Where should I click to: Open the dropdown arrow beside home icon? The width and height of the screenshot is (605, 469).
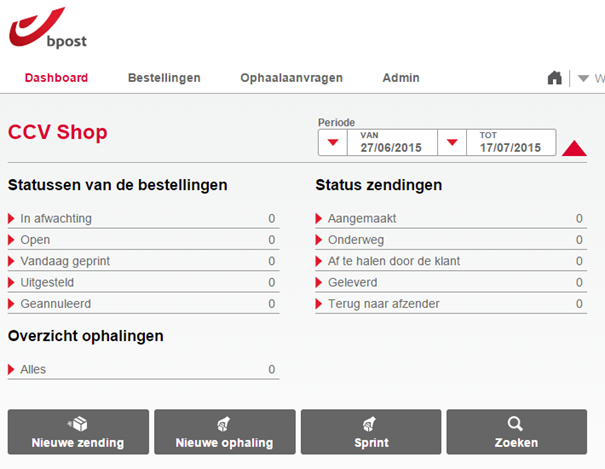click(x=584, y=78)
